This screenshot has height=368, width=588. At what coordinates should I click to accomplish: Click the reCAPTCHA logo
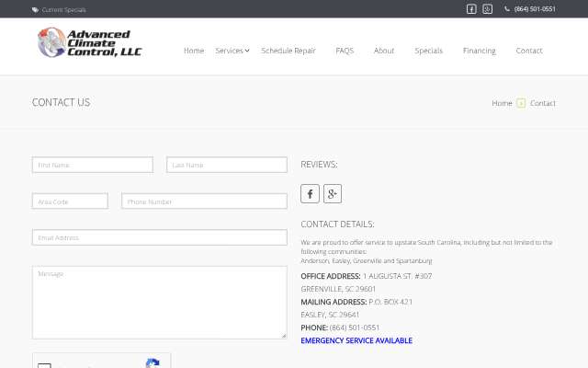coord(153,363)
